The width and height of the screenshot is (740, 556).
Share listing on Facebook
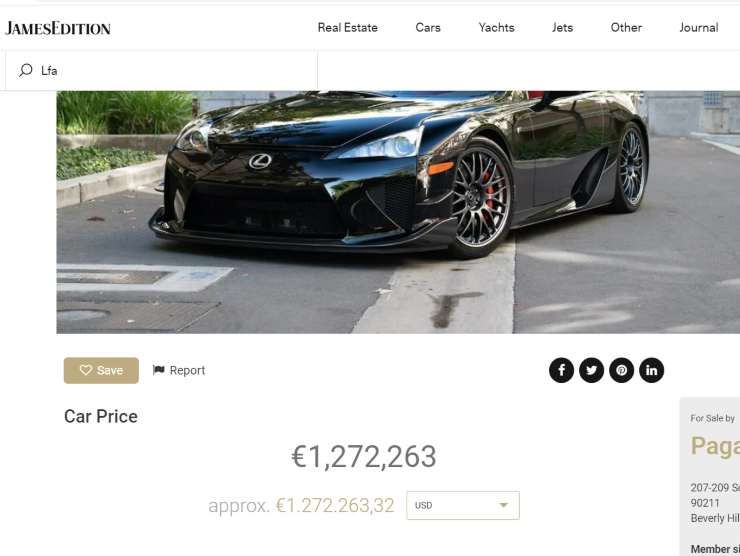click(561, 370)
